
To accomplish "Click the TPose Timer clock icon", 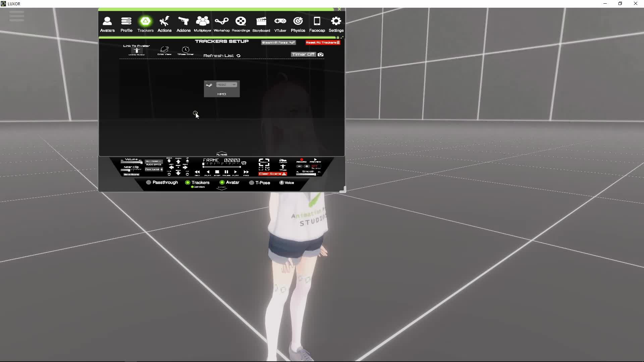I will point(185,50).
